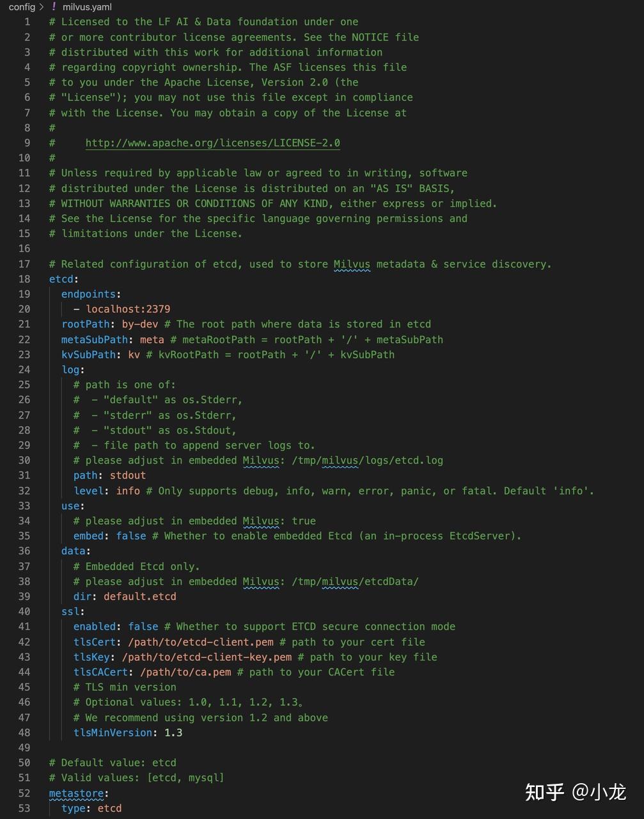Viewport: 644px width, 819px height.
Task: Click the YAML file icon in breadcrumb
Action: click(x=54, y=7)
